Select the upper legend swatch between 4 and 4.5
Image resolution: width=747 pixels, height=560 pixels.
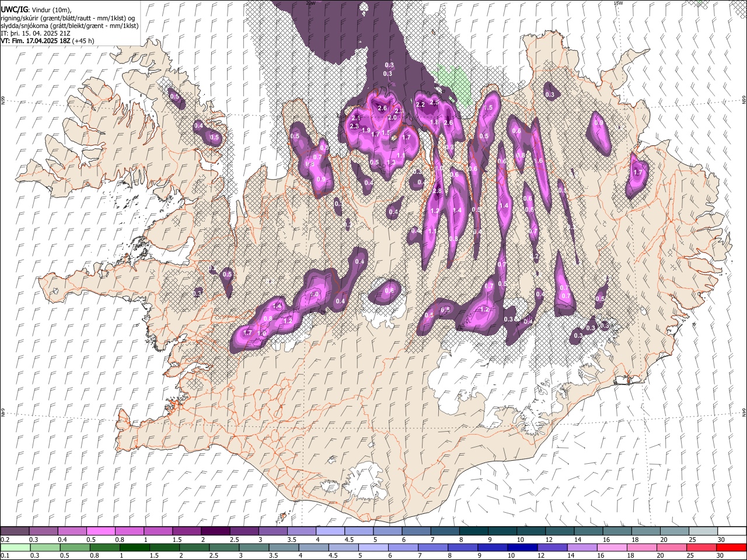click(330, 531)
